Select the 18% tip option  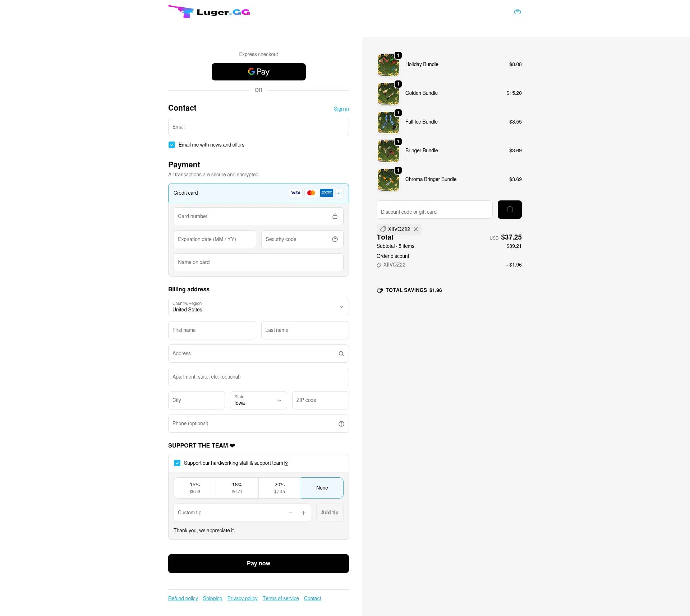(x=237, y=488)
